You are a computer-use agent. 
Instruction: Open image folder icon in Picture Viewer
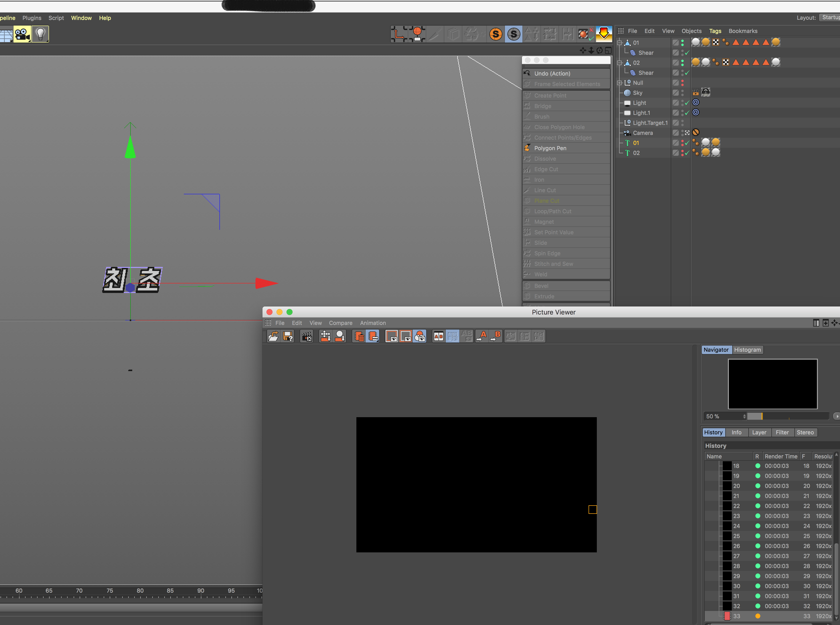[x=273, y=336]
